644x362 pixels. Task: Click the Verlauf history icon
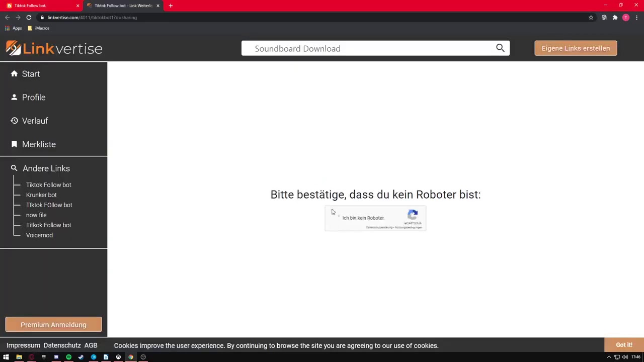pyautogui.click(x=14, y=121)
